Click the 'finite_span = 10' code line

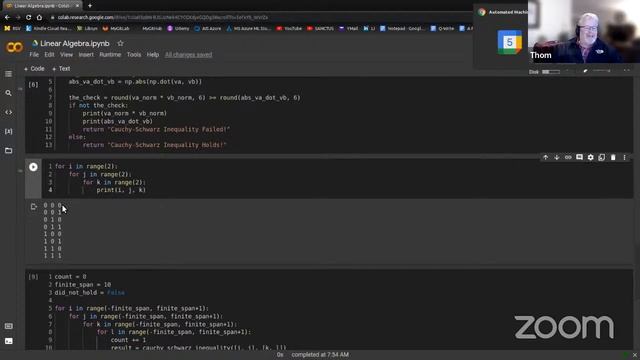[83, 284]
